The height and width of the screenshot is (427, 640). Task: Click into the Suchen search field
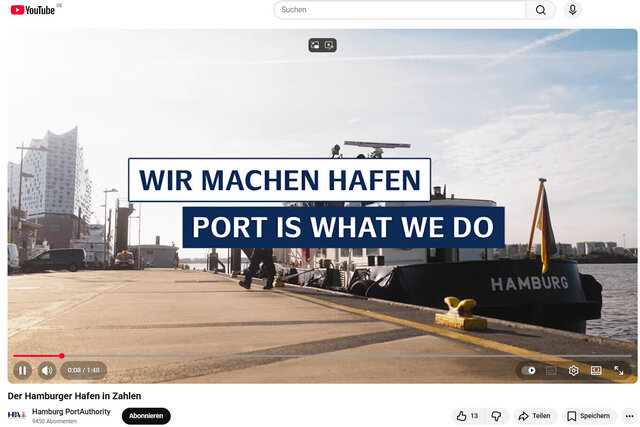click(x=400, y=10)
